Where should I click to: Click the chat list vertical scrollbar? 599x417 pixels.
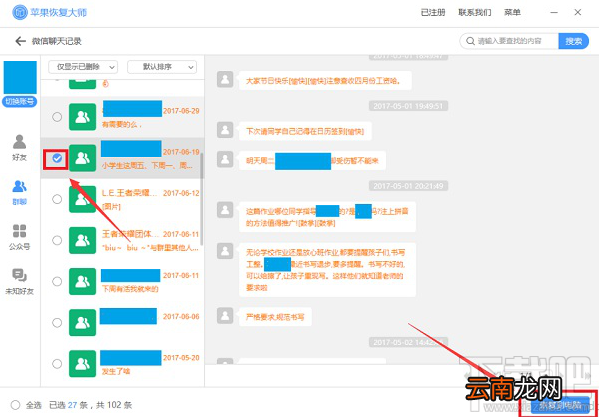202,200
